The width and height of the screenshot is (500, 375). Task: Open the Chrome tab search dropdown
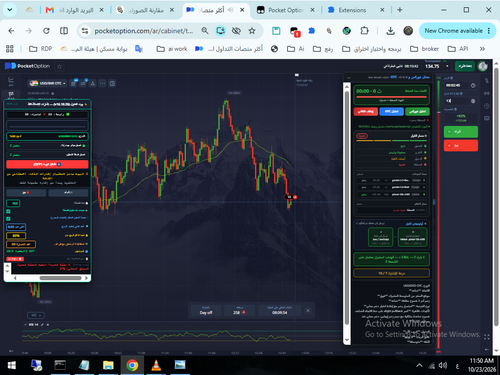(10, 10)
